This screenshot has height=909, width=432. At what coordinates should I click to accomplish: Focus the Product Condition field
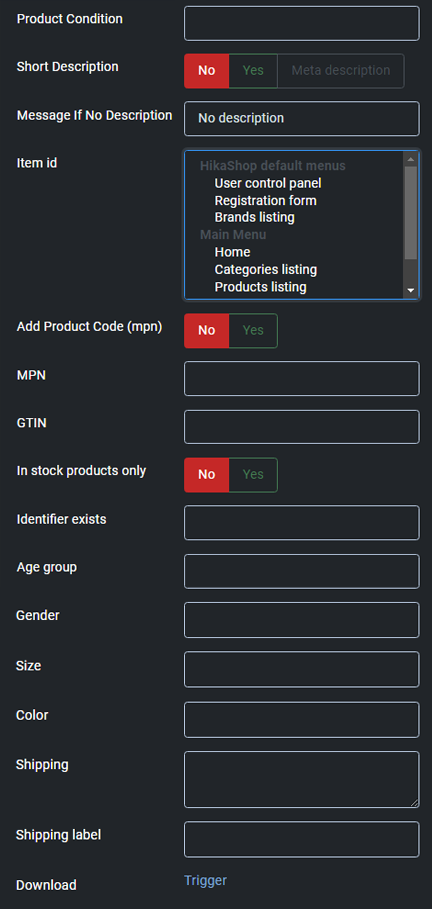(x=302, y=23)
